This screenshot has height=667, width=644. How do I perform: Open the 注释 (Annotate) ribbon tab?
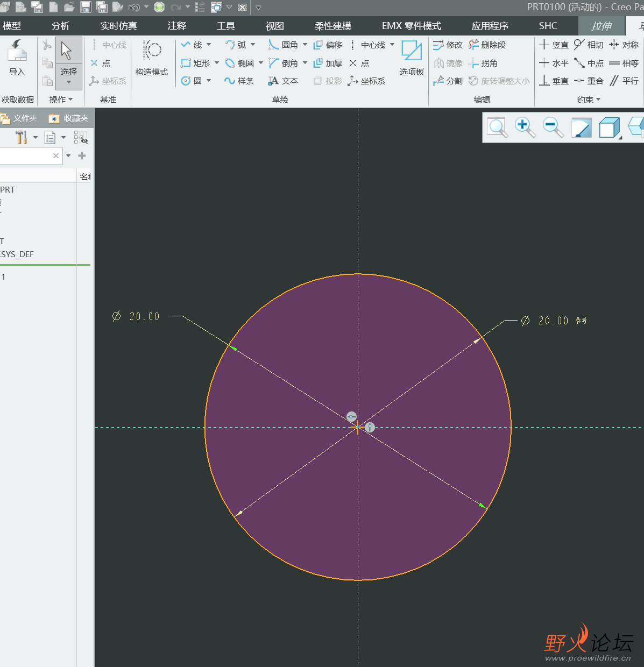(x=176, y=26)
